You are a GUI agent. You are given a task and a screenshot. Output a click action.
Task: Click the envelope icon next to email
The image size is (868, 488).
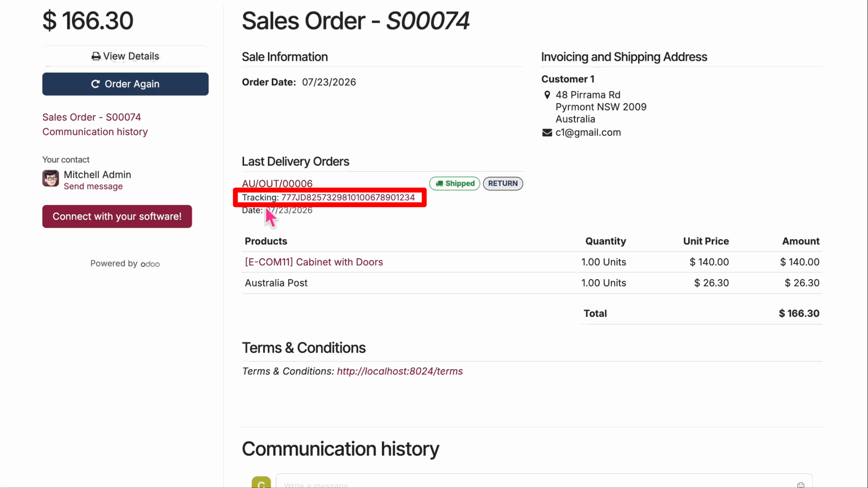coord(547,133)
